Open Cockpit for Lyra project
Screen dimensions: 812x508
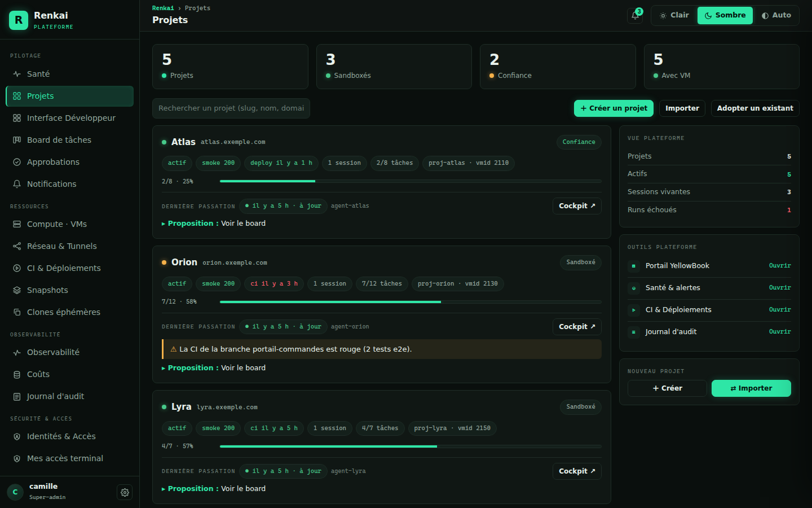(577, 471)
